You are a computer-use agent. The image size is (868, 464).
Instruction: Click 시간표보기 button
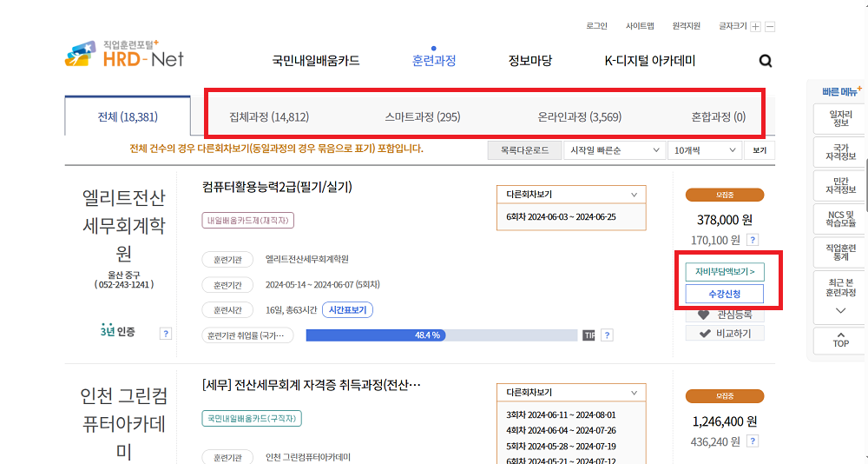click(x=348, y=310)
